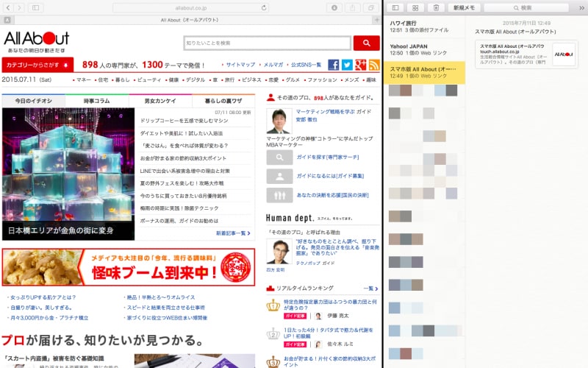This screenshot has height=368, width=588.
Task: Open カテゴリーからさがす dropdown
Action: (37, 65)
